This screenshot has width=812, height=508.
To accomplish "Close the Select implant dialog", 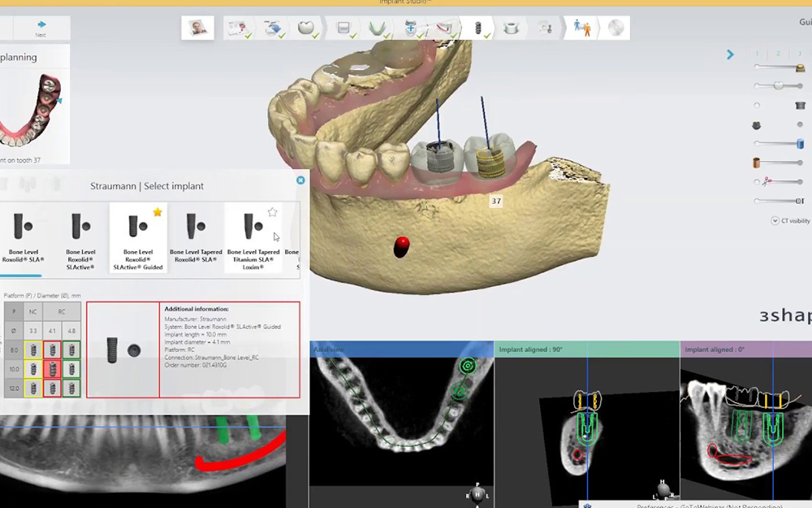I will [x=300, y=180].
